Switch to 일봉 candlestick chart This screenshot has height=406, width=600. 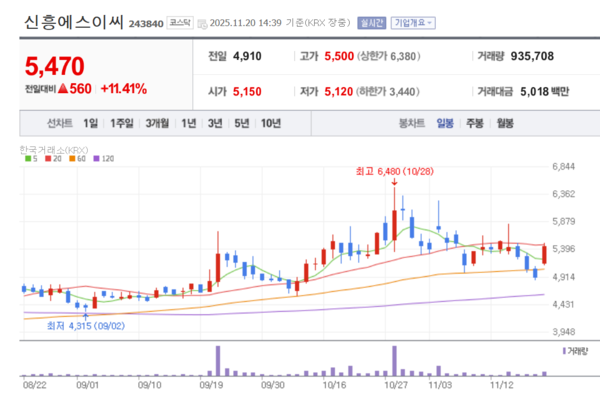(445, 123)
